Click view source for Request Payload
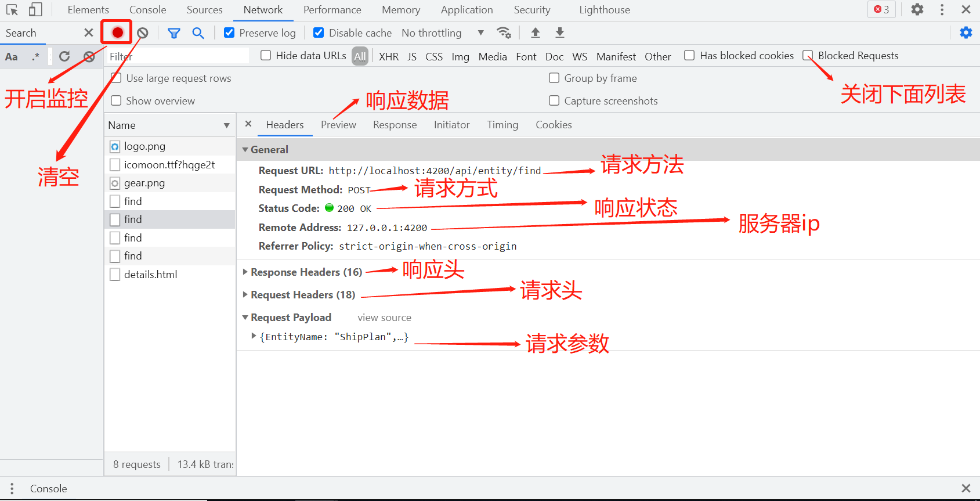This screenshot has width=980, height=501. pos(385,318)
